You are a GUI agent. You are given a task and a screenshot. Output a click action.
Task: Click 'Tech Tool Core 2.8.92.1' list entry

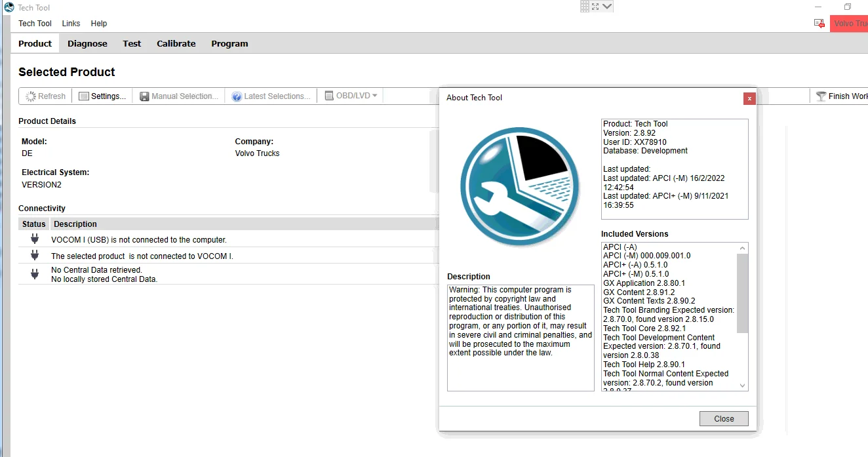pos(644,328)
